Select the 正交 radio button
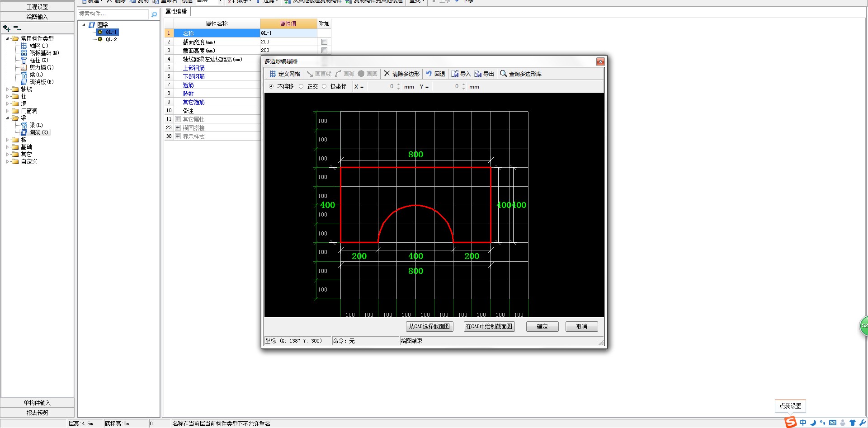Screen dimensions: 868x428 coord(301,86)
